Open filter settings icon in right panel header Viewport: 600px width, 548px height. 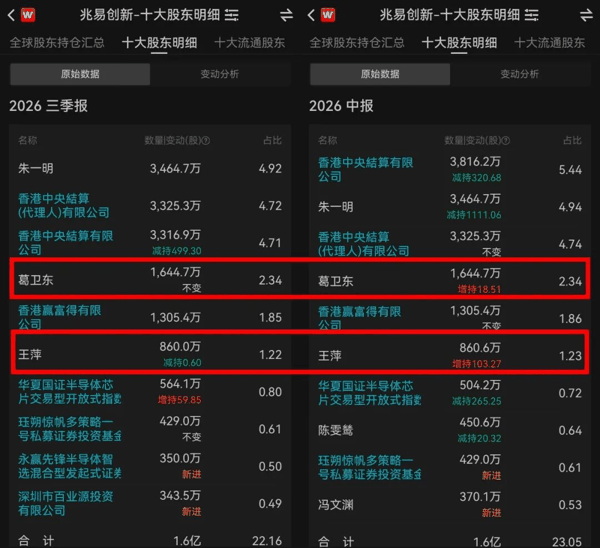(532, 15)
